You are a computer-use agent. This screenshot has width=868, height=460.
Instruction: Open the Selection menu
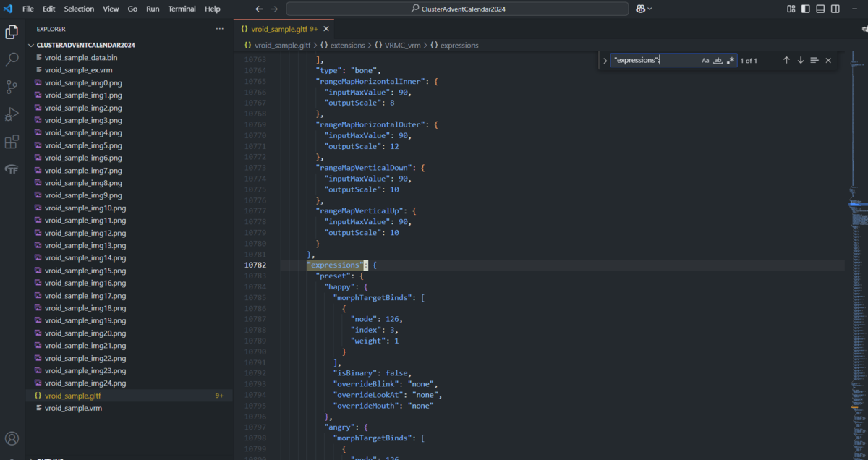coord(79,9)
